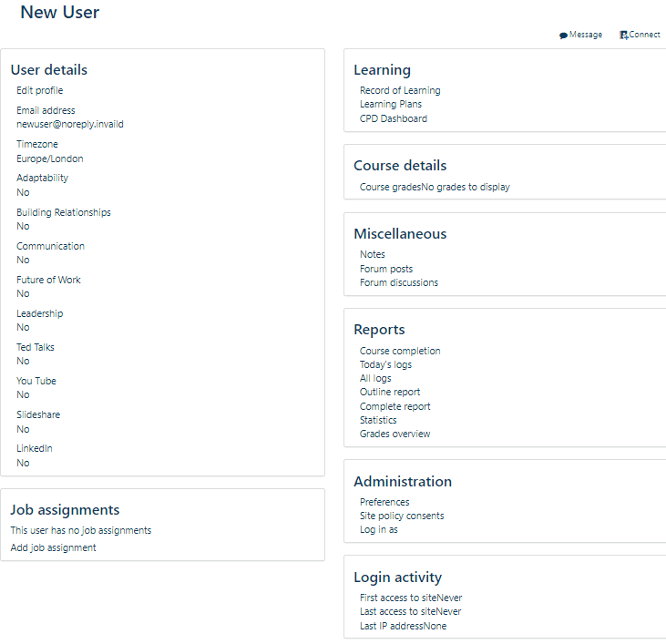View the Complete report
Viewport: 666px width, 644px height.
pos(394,406)
